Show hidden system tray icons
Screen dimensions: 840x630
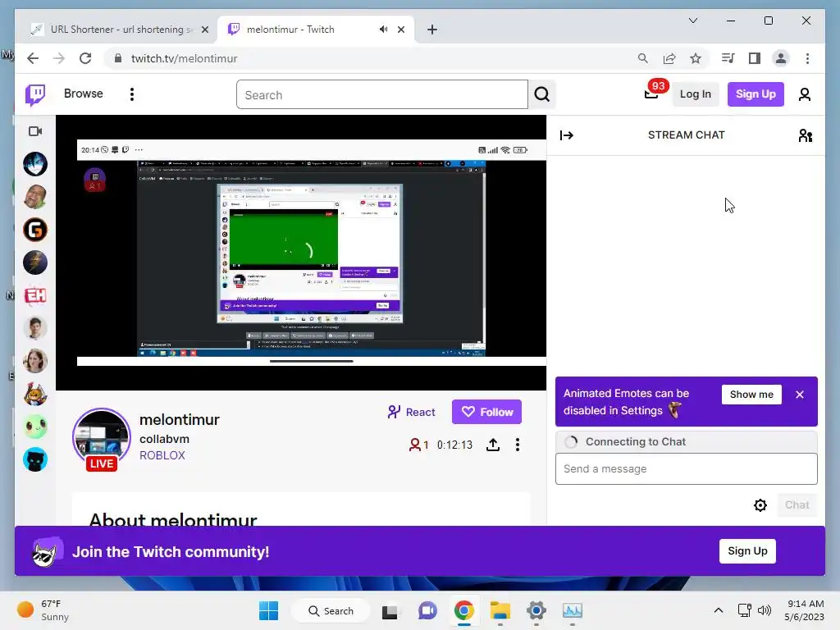(x=719, y=610)
